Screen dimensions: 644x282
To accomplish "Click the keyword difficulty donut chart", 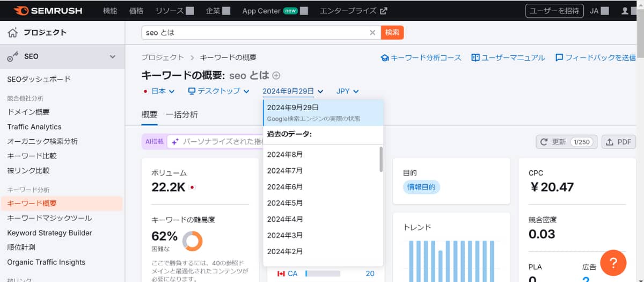I will click(192, 241).
